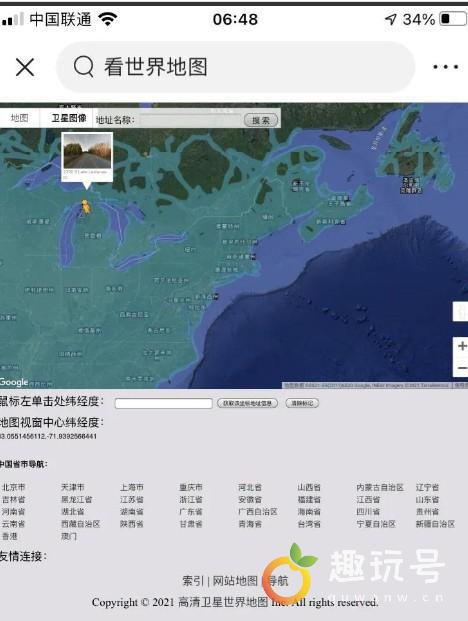Open the 河南省 link
The width and height of the screenshot is (468, 621).
tap(13, 512)
